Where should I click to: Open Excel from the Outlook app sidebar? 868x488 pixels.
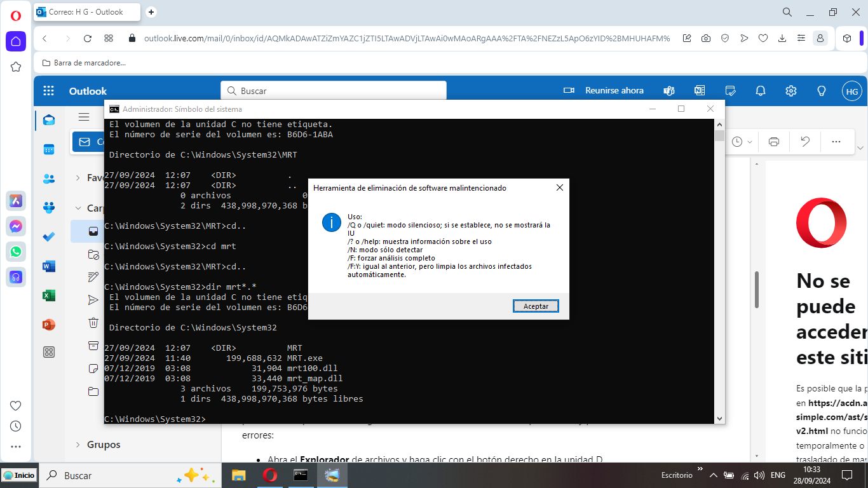point(49,295)
